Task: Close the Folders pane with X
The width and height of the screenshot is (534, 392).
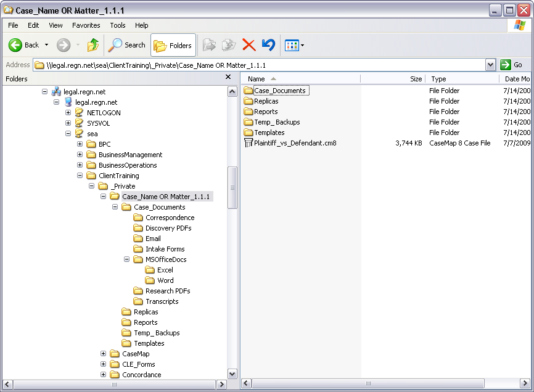Action: [228, 78]
